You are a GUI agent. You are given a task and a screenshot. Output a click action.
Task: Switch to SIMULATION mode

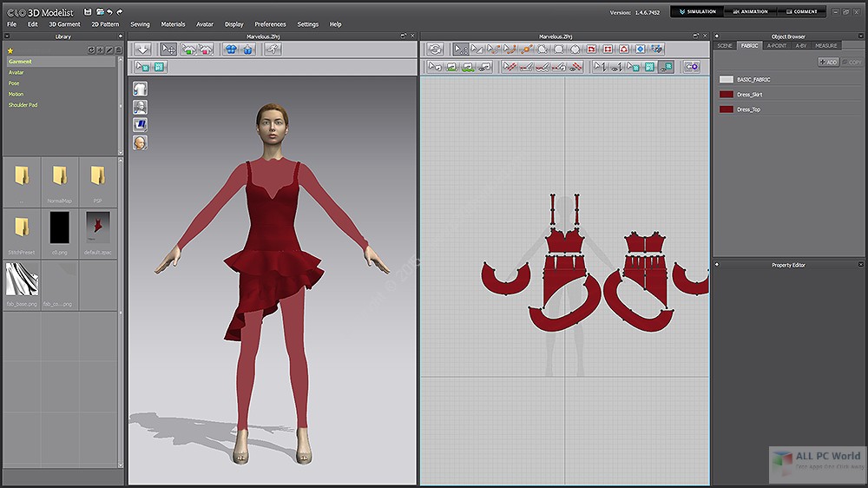pyautogui.click(x=698, y=11)
